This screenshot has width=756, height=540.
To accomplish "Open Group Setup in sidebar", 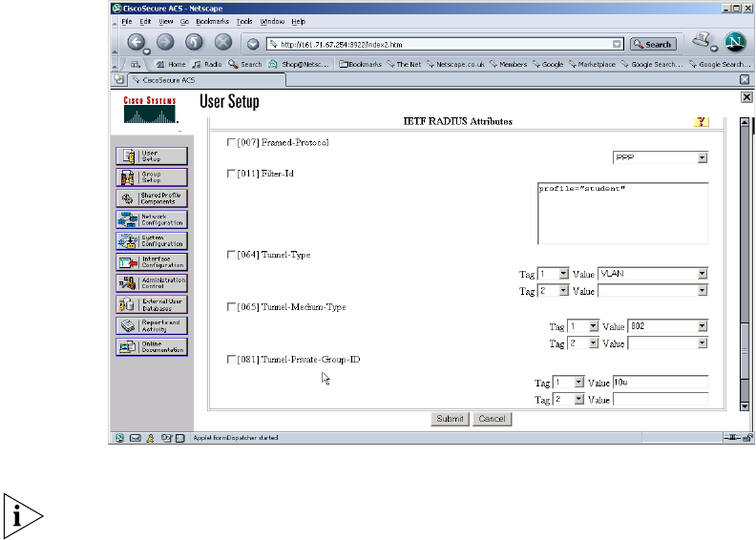I will tap(152, 177).
